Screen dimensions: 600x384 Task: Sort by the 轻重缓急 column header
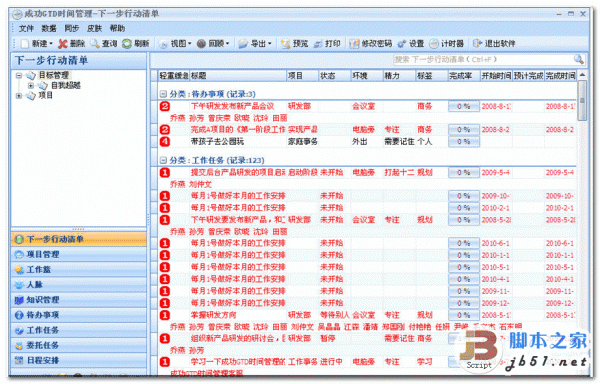(x=174, y=76)
